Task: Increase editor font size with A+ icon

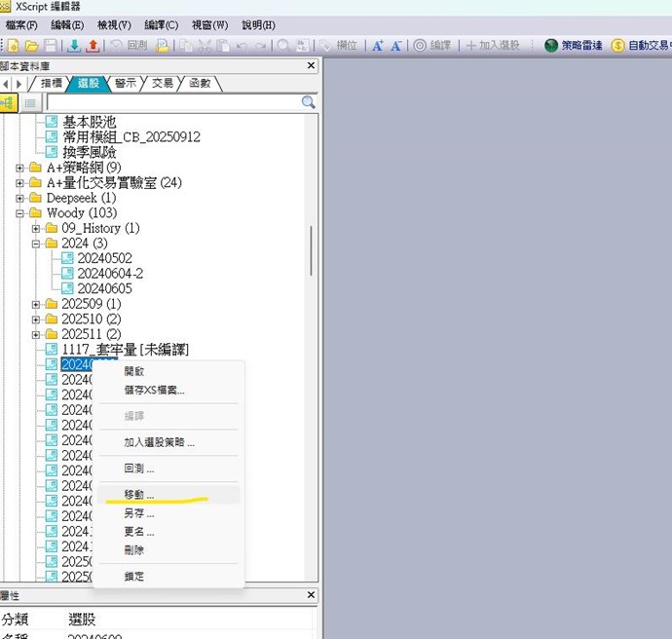Action: pyautogui.click(x=379, y=46)
